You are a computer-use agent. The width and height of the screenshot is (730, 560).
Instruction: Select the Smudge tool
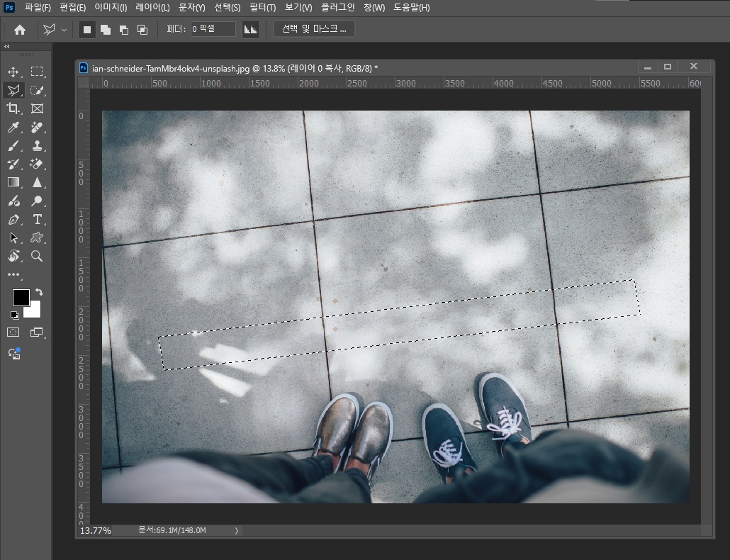[x=13, y=201]
